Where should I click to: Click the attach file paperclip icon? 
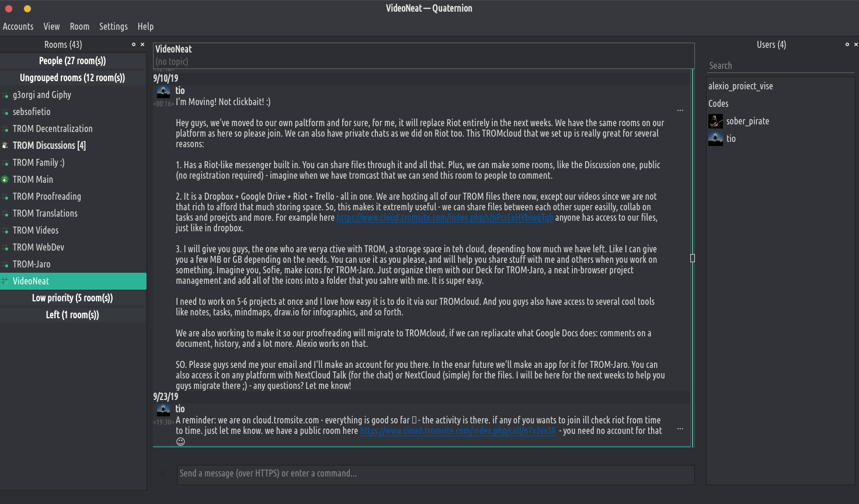pos(163,474)
